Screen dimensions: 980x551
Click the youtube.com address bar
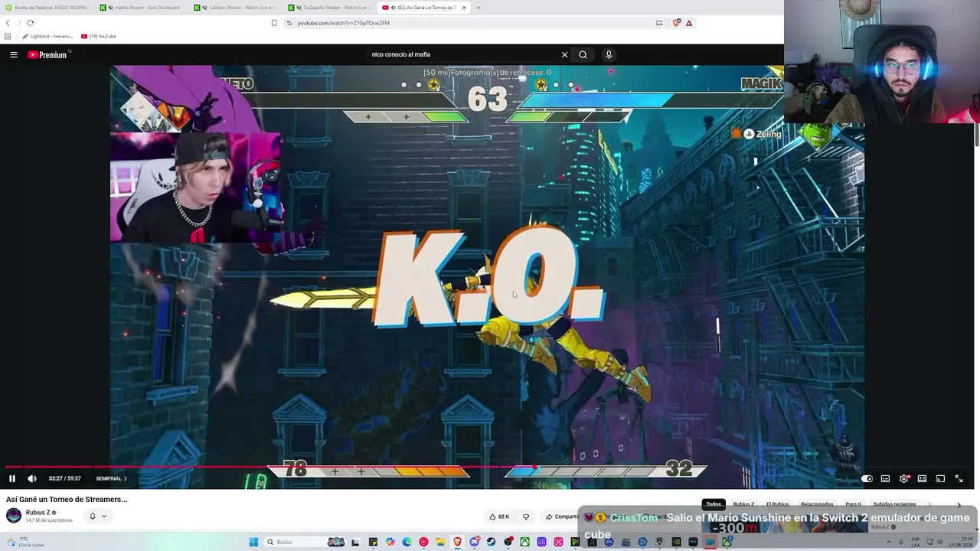(475, 23)
